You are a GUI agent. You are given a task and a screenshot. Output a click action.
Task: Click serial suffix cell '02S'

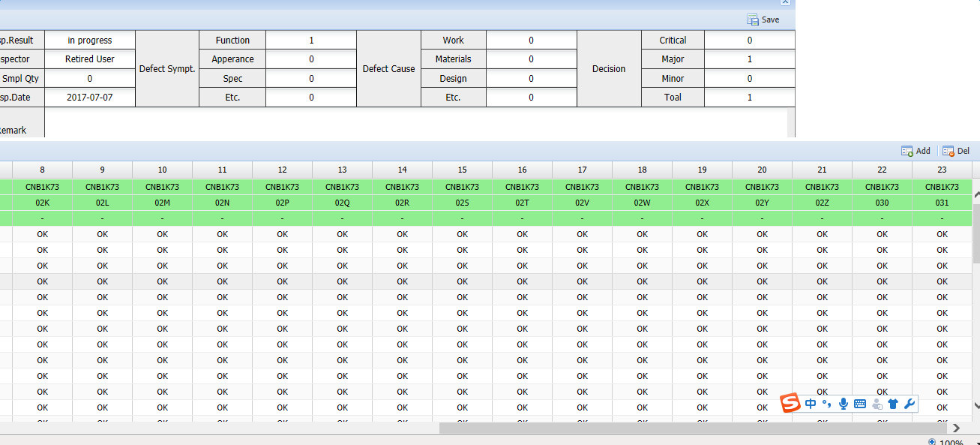pos(462,203)
